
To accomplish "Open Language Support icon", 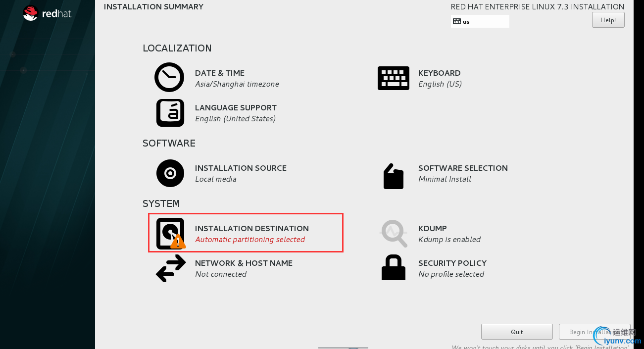I will (170, 113).
